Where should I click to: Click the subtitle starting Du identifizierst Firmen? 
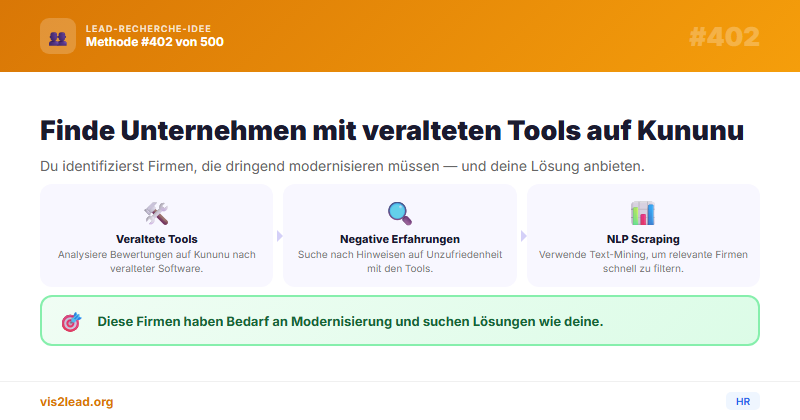pos(342,166)
